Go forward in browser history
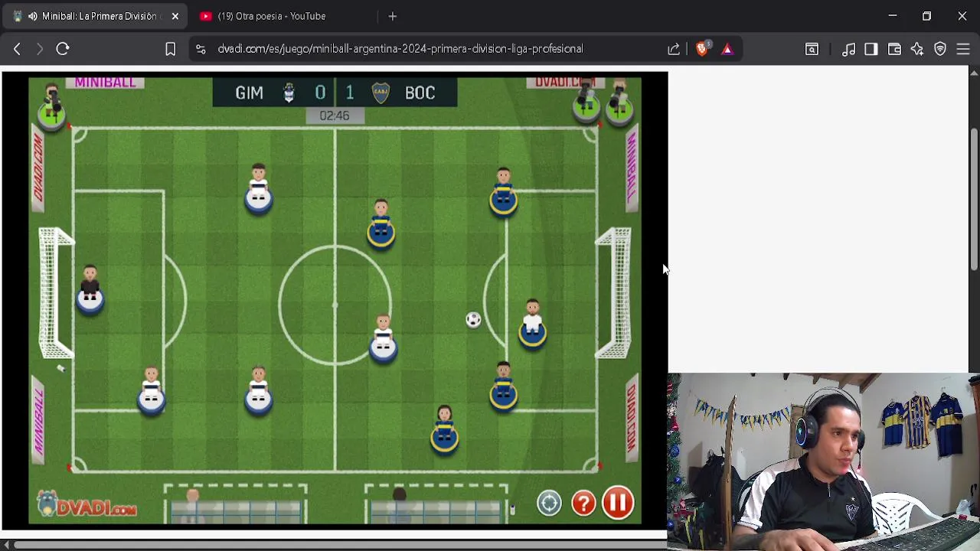Viewport: 980px width, 551px height. pos(40,49)
